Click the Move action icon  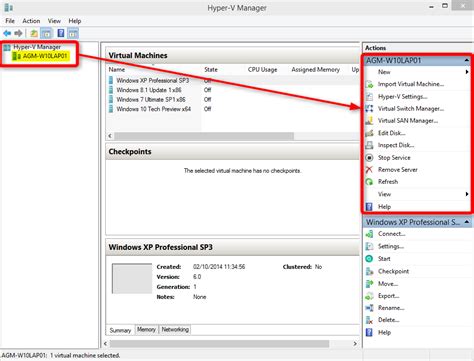(x=369, y=284)
